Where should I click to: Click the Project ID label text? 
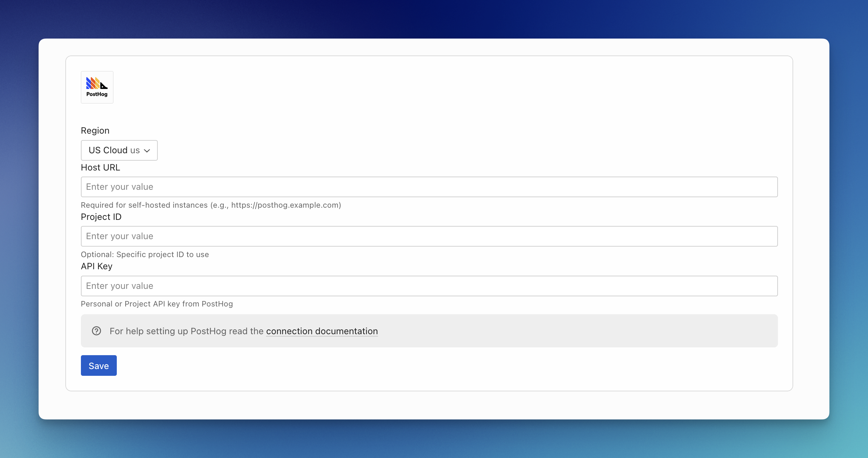pos(101,217)
